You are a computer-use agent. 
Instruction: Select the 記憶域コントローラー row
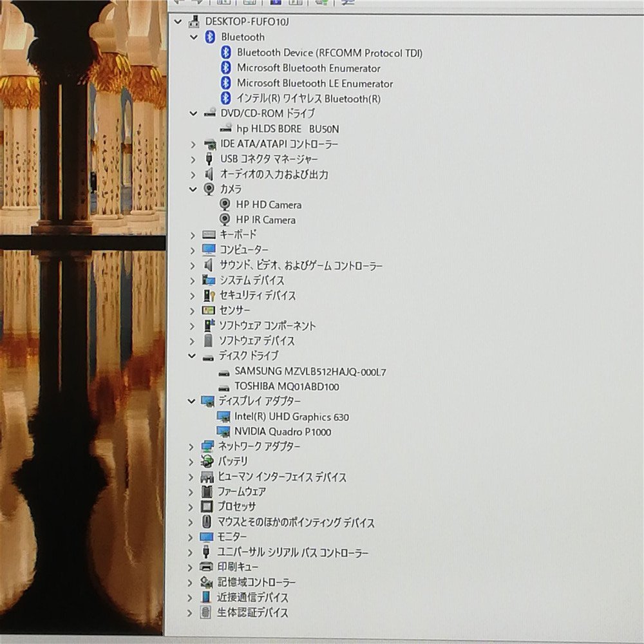pos(256,582)
